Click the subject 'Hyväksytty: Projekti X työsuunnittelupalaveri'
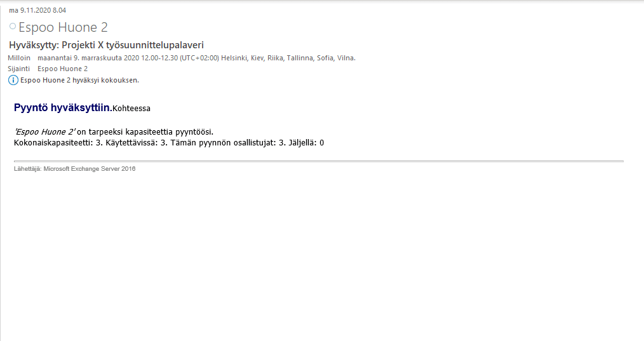Image resolution: width=644 pixels, height=341 pixels. click(106, 45)
